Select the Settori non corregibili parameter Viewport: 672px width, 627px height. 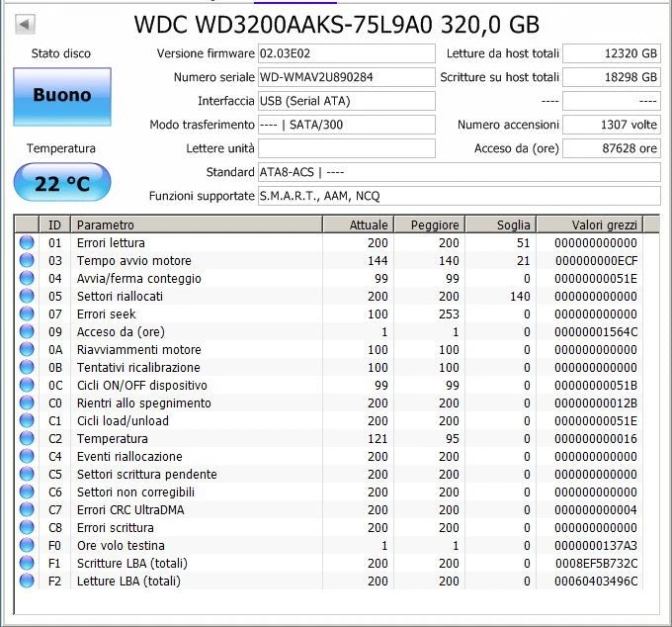pyautogui.click(x=135, y=492)
